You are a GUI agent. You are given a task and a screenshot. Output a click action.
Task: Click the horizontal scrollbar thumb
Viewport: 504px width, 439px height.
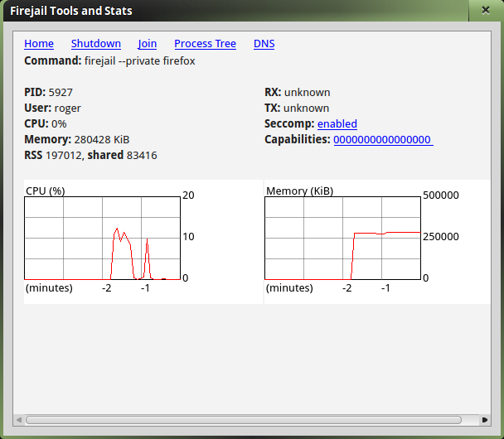point(249,420)
